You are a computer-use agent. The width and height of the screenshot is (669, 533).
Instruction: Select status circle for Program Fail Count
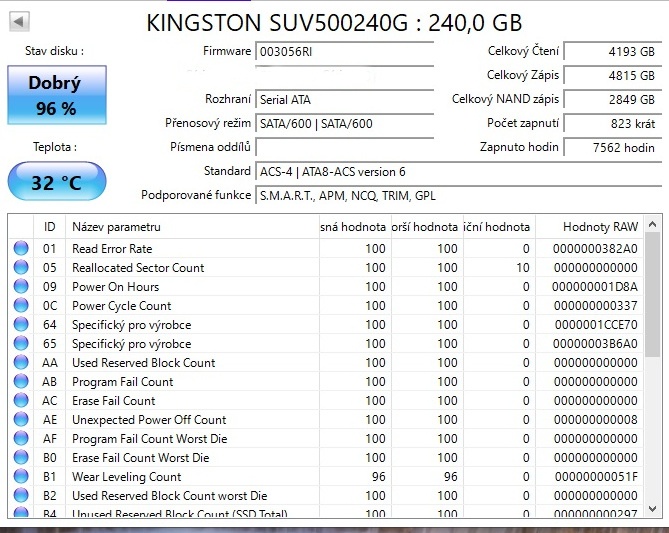point(21,382)
